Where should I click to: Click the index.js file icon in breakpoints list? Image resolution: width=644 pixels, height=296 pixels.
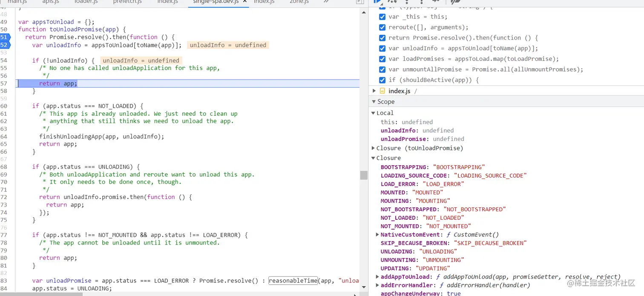point(382,91)
